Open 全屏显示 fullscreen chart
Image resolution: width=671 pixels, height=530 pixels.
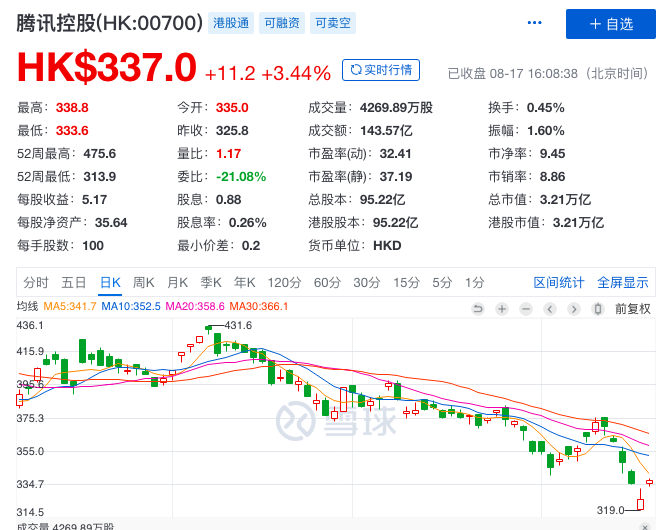[x=623, y=283]
